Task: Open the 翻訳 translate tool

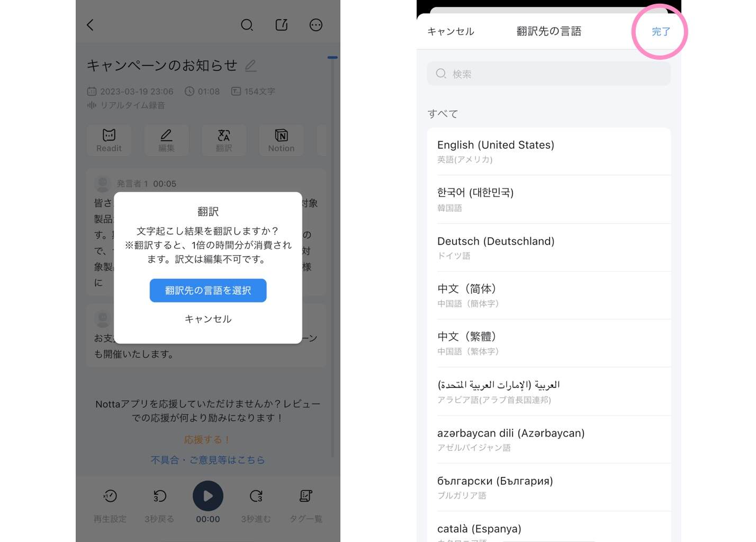Action: [x=224, y=140]
